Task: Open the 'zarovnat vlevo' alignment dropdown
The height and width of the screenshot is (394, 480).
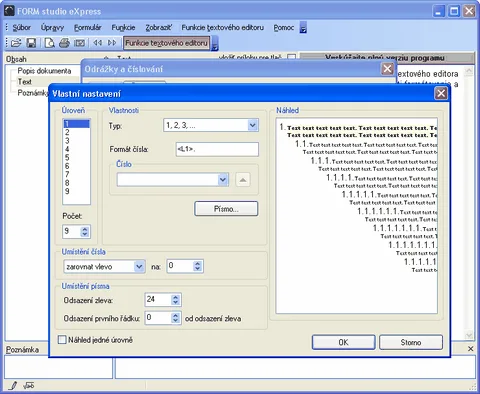Action: click(139, 266)
